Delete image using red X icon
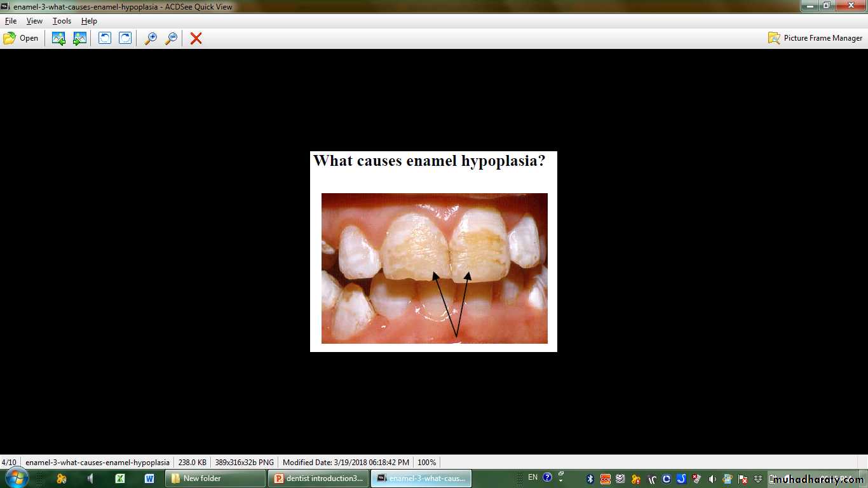Screen dimensions: 868x488 coord(196,38)
